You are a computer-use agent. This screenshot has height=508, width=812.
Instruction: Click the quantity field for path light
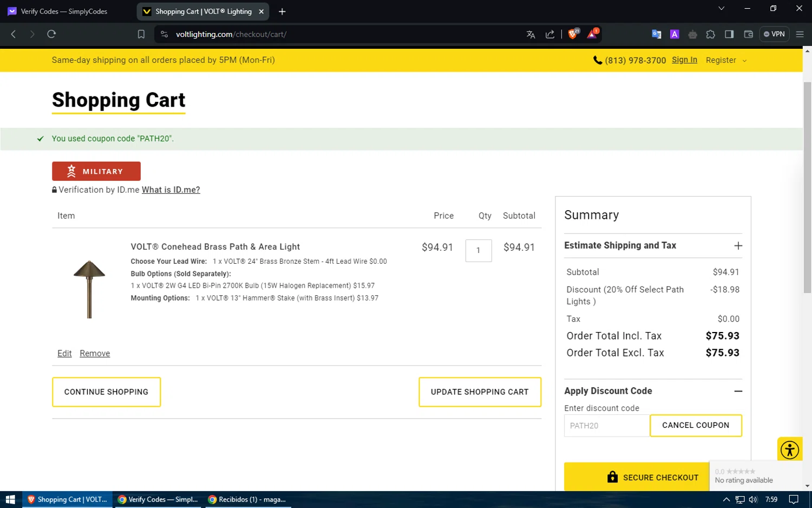point(479,251)
